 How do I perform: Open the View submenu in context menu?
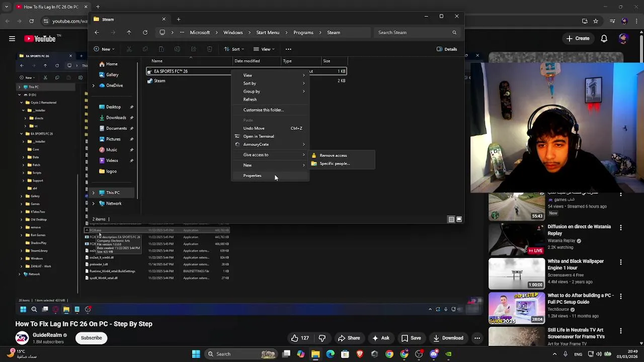pyautogui.click(x=270, y=75)
